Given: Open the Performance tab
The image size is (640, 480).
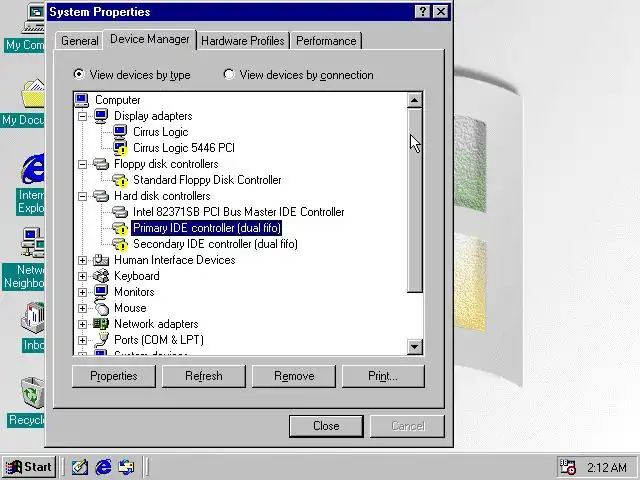Looking at the screenshot, I should tap(326, 41).
